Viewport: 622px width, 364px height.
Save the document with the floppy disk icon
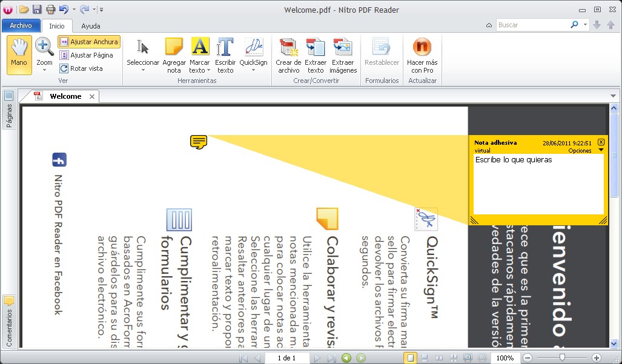pos(38,10)
